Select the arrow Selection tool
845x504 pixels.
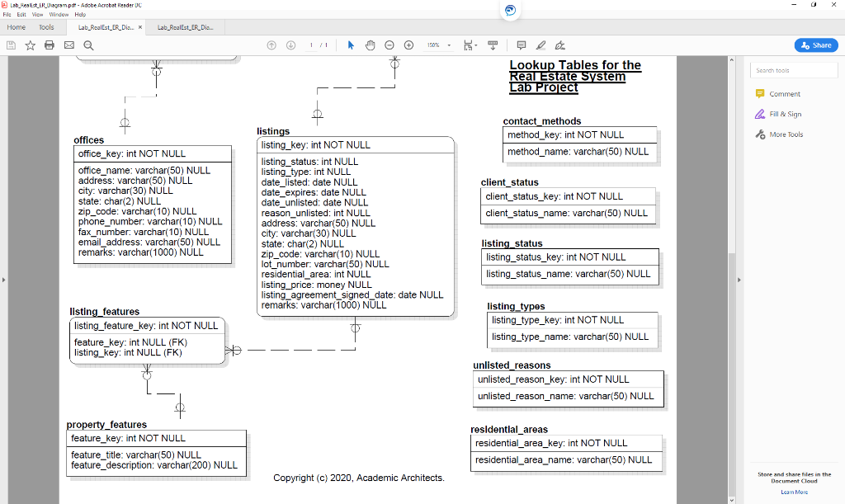pyautogui.click(x=349, y=45)
